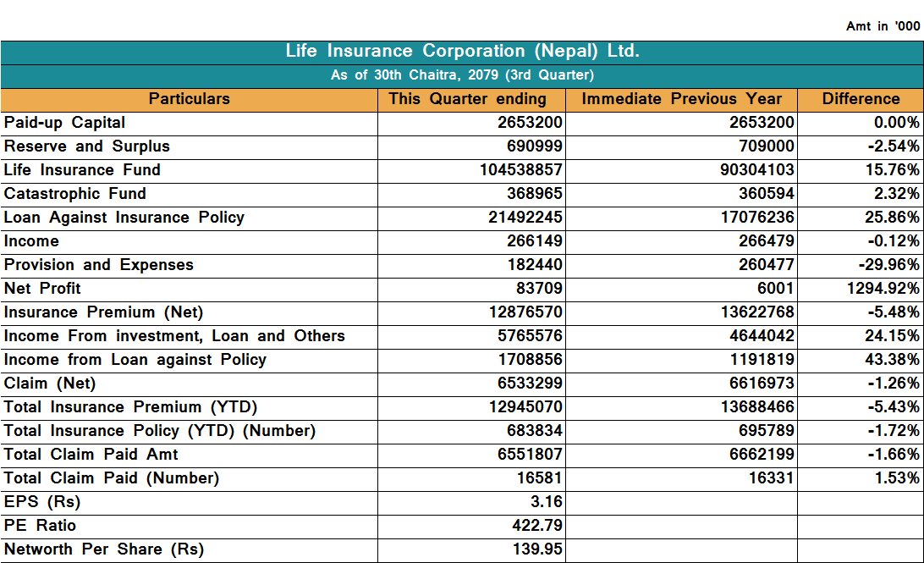This screenshot has height=563, width=924.
Task: Click 'Total Insurance Policy (YTD) (Number)' label
Action: pyautogui.click(x=160, y=431)
